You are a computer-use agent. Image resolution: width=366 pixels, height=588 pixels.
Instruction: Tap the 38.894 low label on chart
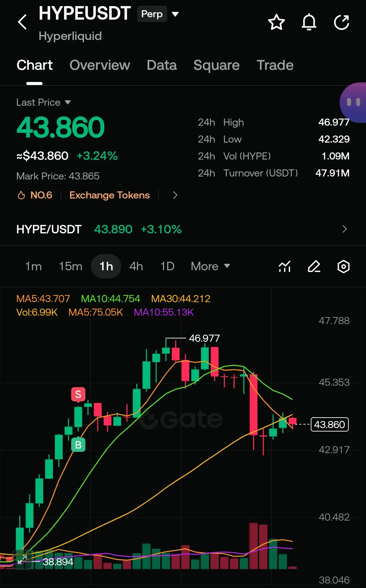click(x=58, y=562)
